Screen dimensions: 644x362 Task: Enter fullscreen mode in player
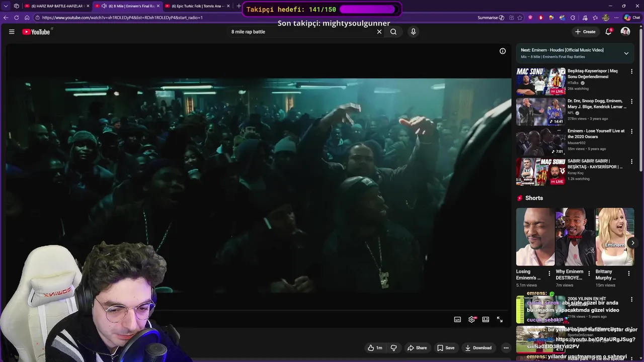click(500, 319)
